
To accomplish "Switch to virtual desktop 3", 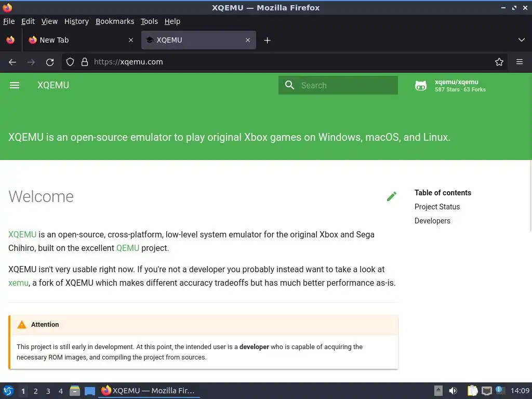I will [x=48, y=391].
